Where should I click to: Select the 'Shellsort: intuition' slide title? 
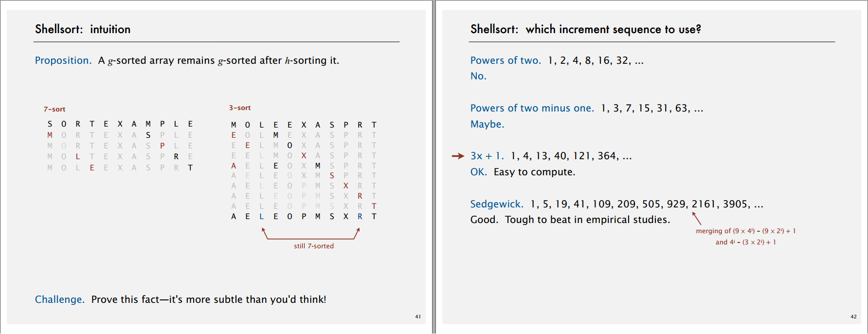click(83, 29)
